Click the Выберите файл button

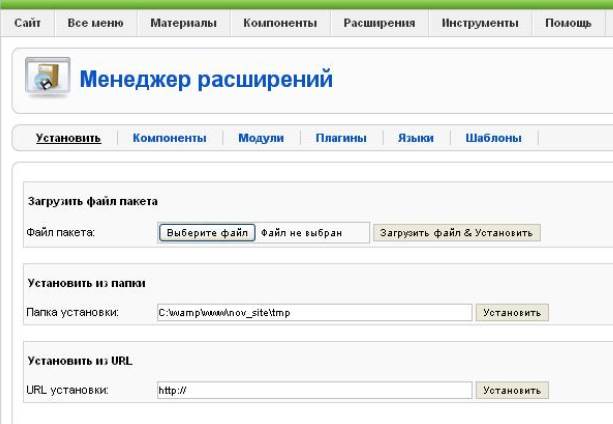[207, 233]
